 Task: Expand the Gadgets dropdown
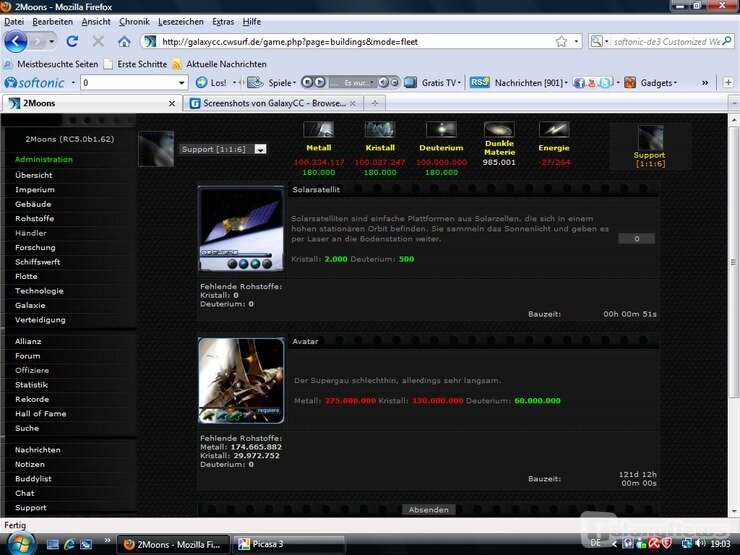click(x=675, y=83)
